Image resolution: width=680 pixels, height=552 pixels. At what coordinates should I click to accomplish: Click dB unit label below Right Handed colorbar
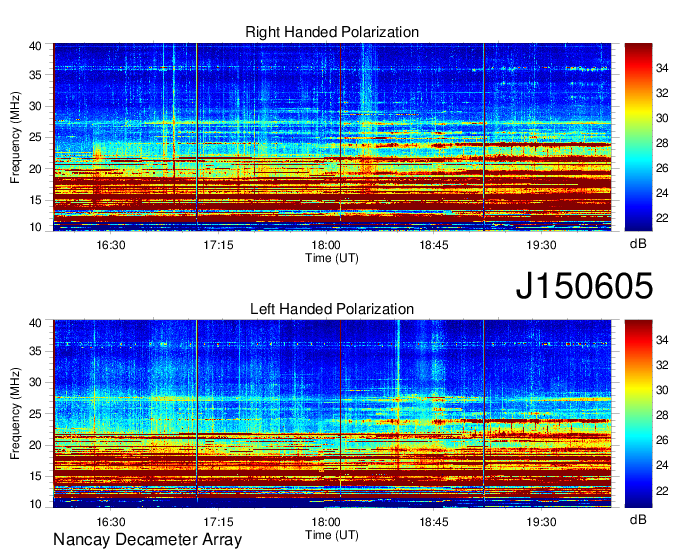pyautogui.click(x=638, y=244)
